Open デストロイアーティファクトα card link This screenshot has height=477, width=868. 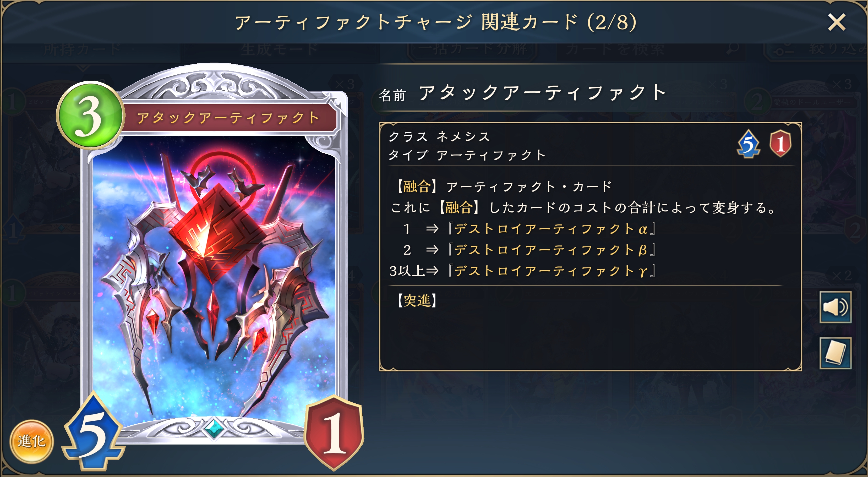pyautogui.click(x=550, y=229)
